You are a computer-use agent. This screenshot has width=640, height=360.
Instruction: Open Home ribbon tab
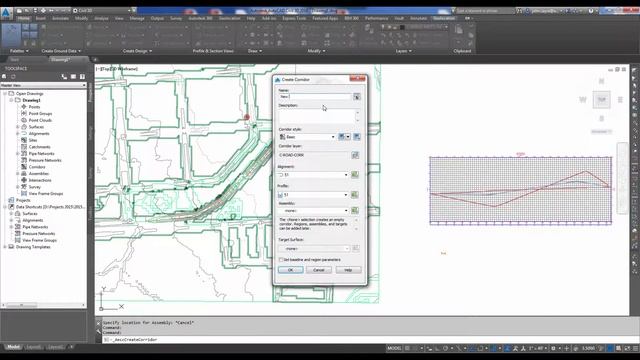[x=24, y=18]
